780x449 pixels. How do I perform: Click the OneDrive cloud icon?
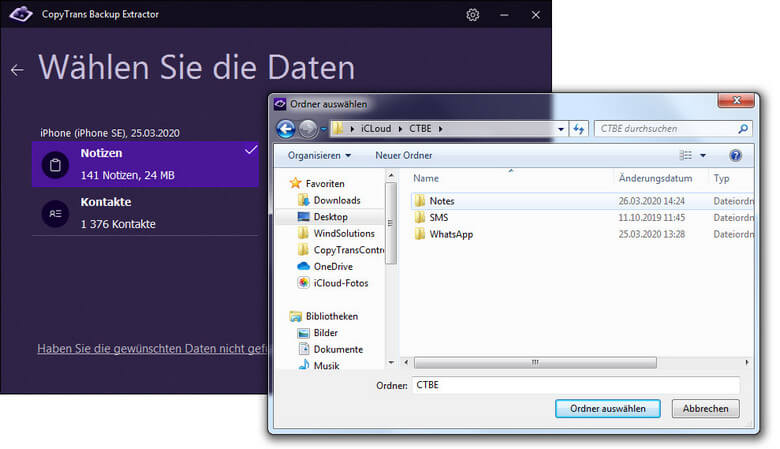point(303,266)
